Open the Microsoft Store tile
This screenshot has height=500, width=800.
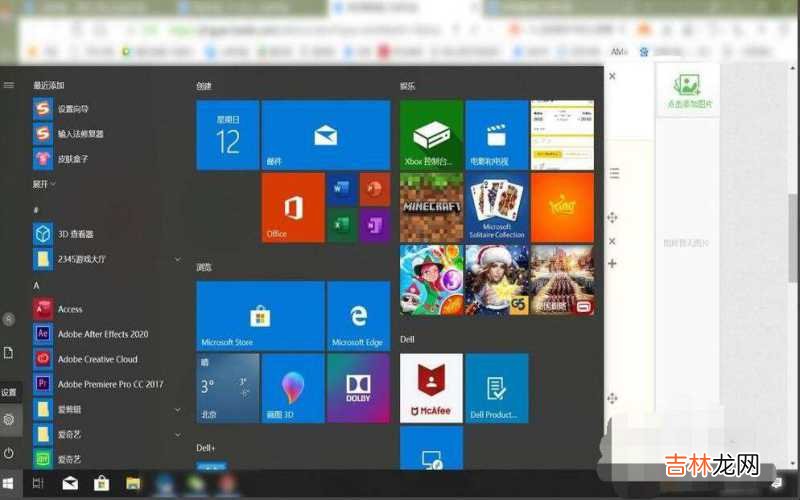click(260, 315)
